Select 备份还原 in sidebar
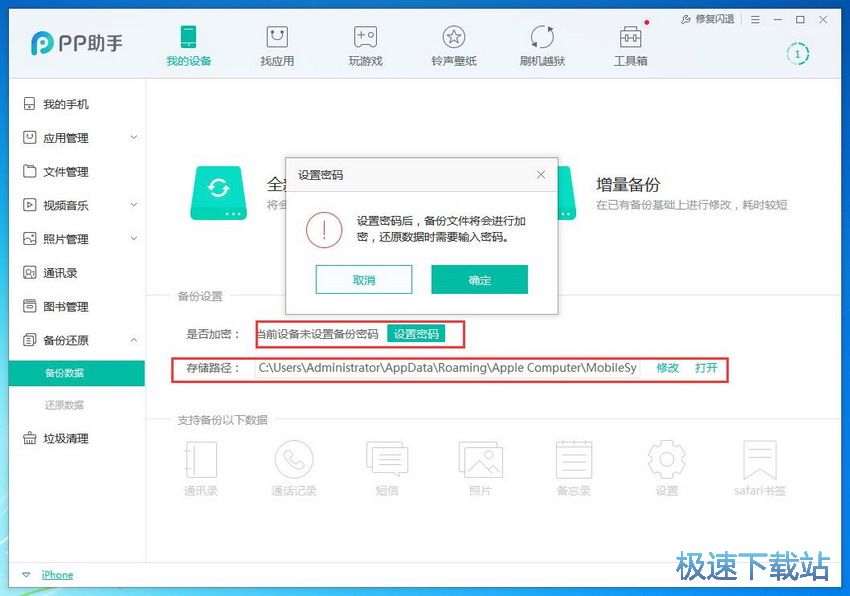Viewport: 850px width, 596px height. (x=66, y=340)
